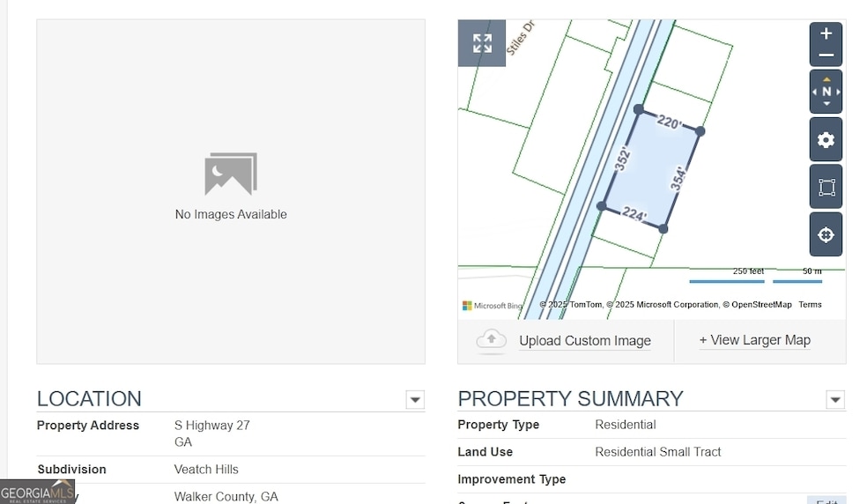867x504 pixels.
Task: Click the upload cloud icon
Action: [x=491, y=340]
